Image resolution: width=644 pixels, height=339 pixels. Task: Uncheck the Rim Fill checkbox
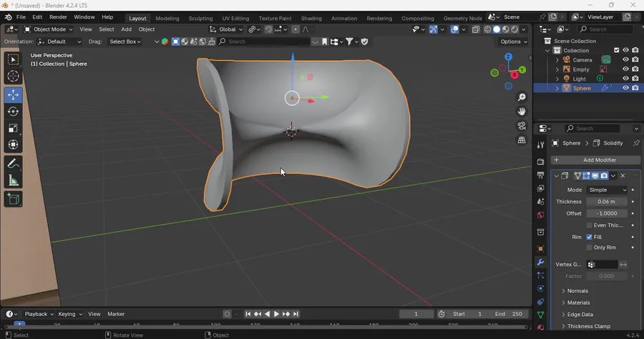[590, 237]
